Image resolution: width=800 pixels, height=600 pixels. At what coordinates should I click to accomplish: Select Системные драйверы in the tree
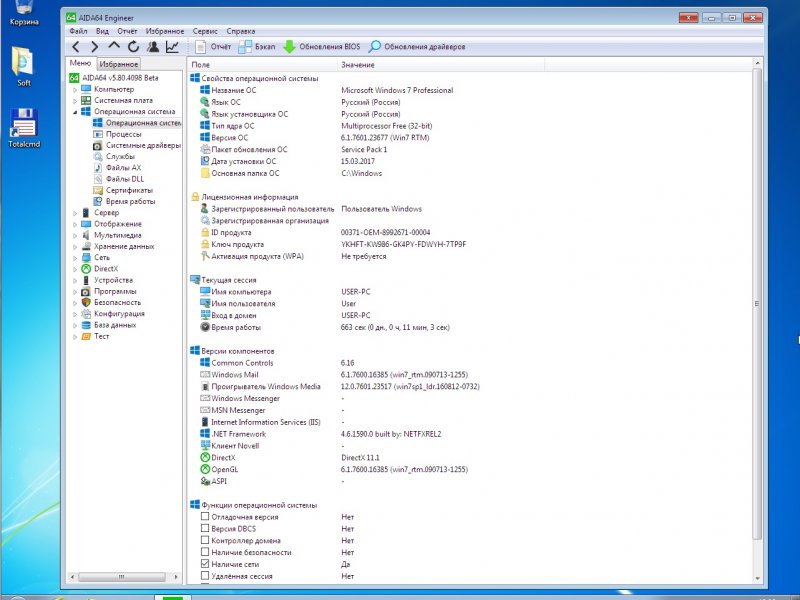(137, 145)
